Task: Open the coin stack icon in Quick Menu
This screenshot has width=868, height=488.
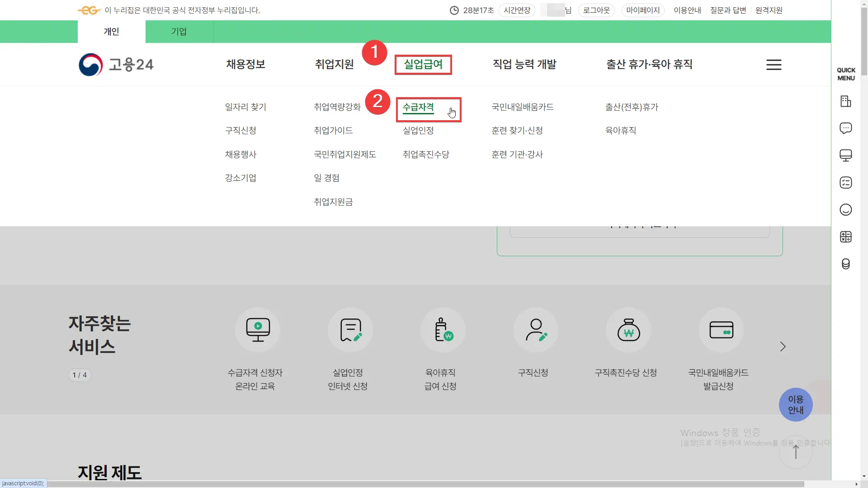Action: coord(845,264)
